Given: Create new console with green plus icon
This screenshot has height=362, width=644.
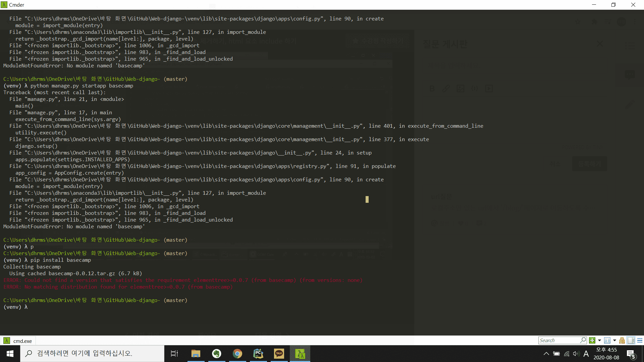Looking at the screenshot, I should pyautogui.click(x=592, y=341).
